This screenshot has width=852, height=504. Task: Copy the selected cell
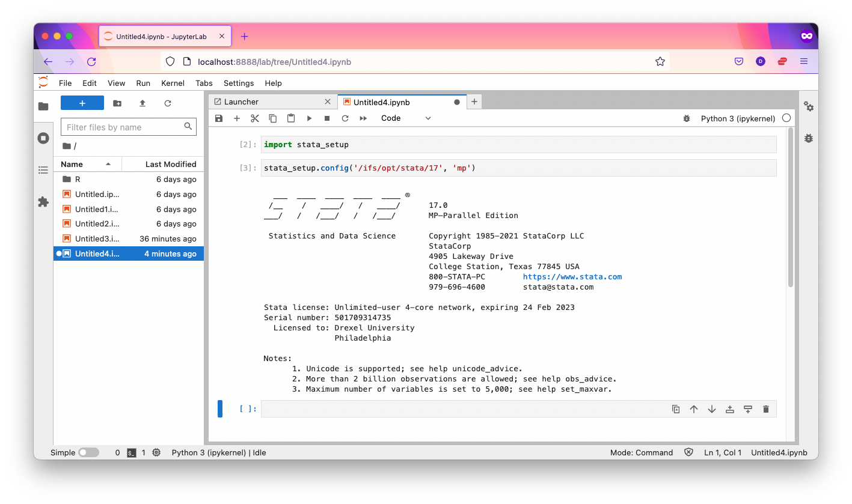click(273, 118)
